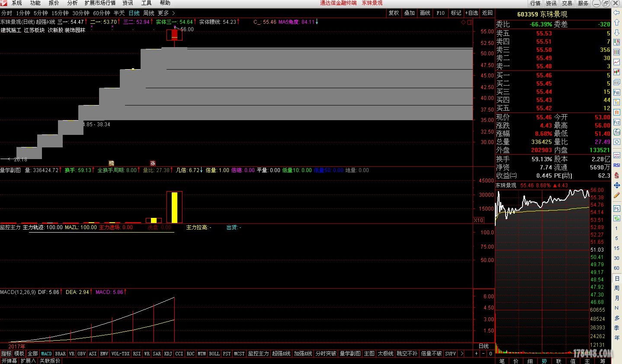Select the pencil drawing tool icon
The height and width of the screenshot is (364, 622).
click(x=617, y=195)
